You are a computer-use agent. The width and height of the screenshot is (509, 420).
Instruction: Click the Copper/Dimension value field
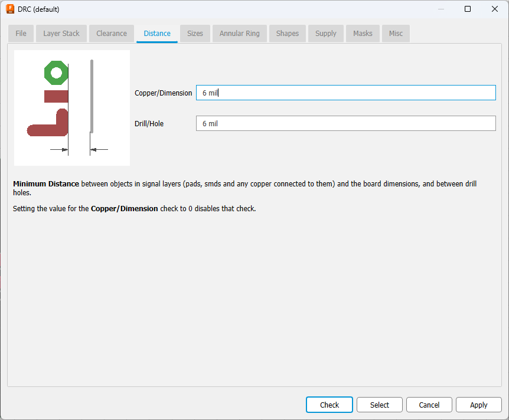(x=345, y=93)
